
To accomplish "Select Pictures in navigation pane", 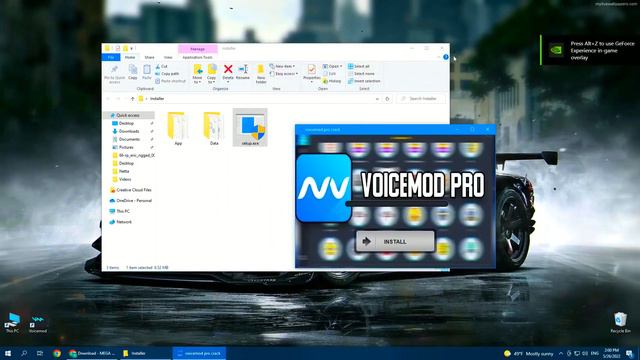I will point(126,147).
